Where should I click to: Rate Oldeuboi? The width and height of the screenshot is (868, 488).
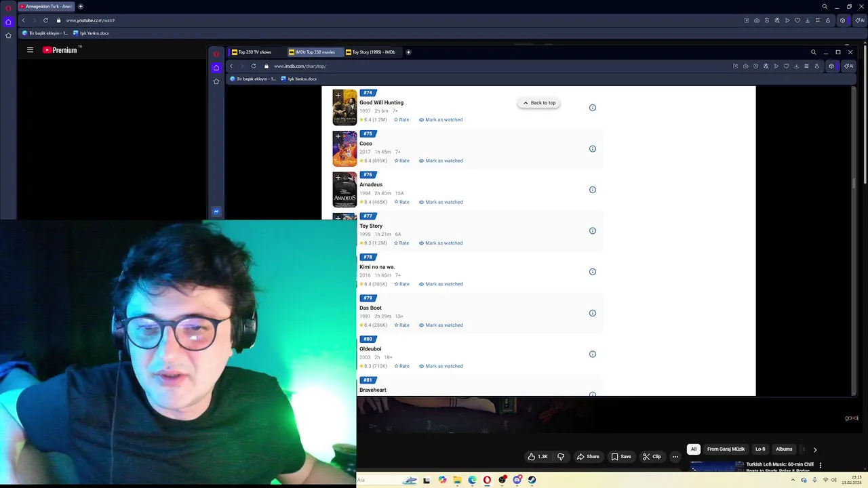coord(401,366)
